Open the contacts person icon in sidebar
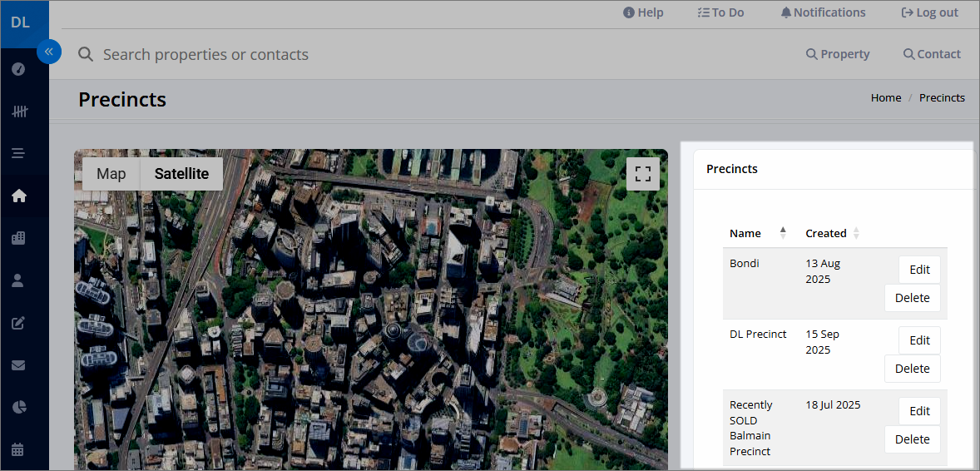 (19, 280)
